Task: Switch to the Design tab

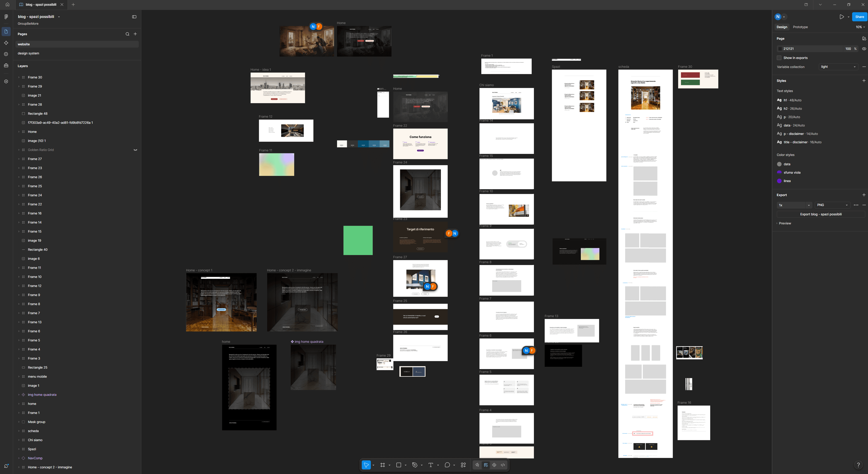Action: (x=782, y=27)
